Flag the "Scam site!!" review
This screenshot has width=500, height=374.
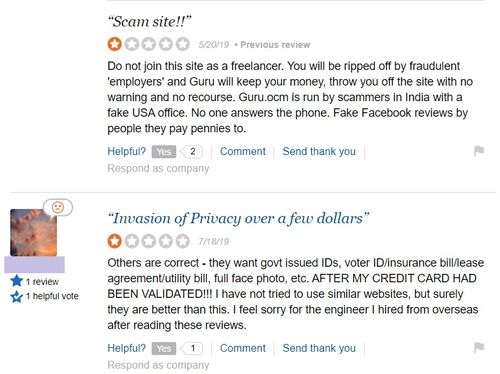click(x=479, y=151)
